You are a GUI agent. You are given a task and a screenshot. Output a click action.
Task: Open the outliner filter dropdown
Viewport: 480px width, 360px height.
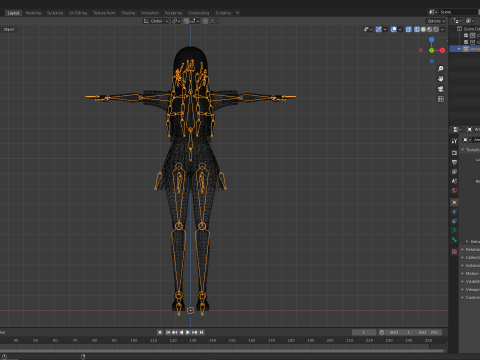(470, 21)
